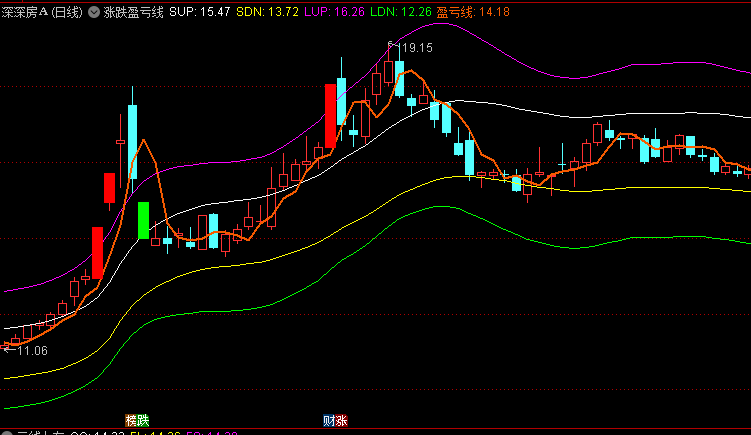Click the 深深房A (日线) chart title

(x=42, y=12)
